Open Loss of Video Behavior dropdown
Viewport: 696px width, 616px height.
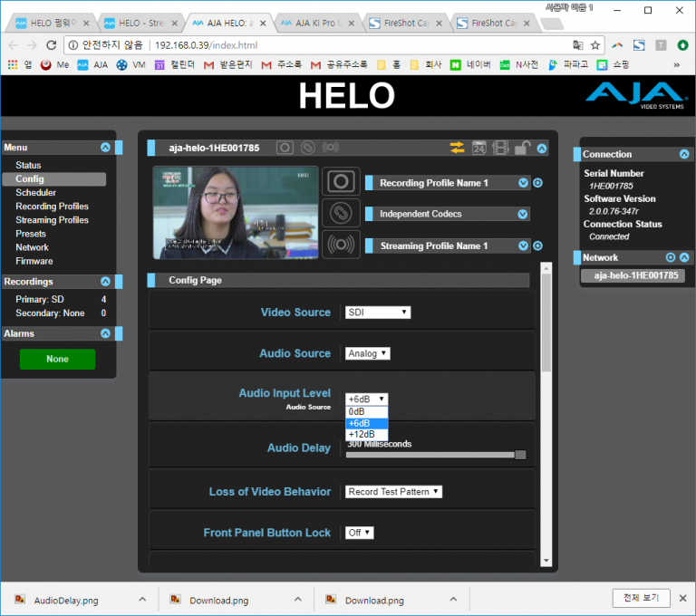coord(393,492)
